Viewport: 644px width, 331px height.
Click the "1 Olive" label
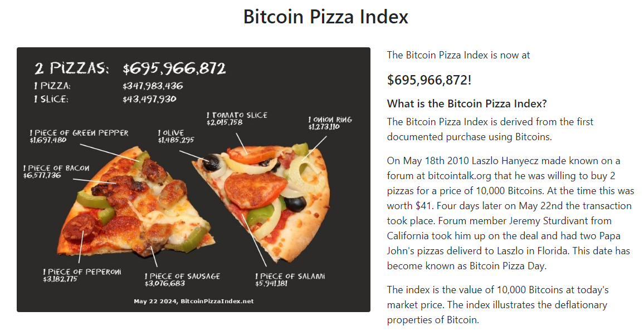pos(176,136)
